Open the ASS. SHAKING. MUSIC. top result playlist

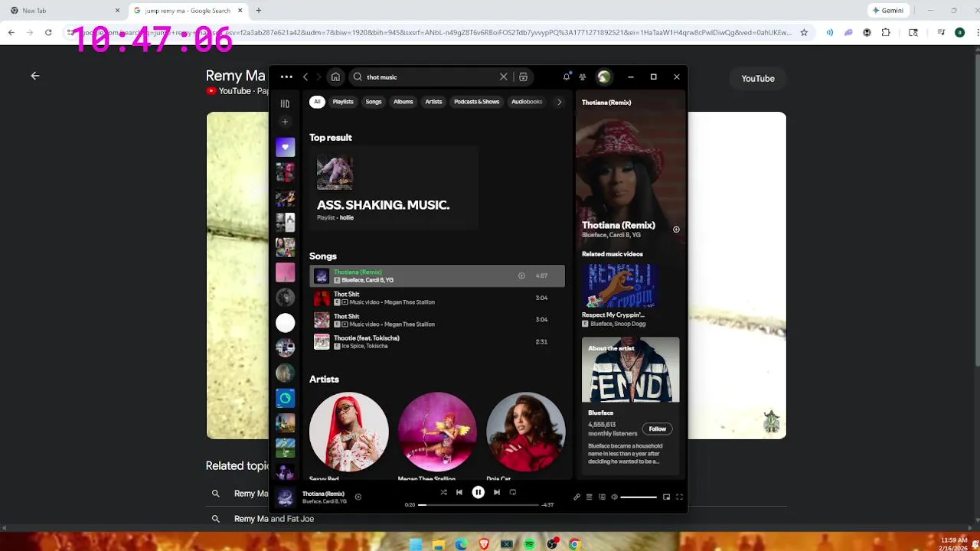(x=394, y=188)
